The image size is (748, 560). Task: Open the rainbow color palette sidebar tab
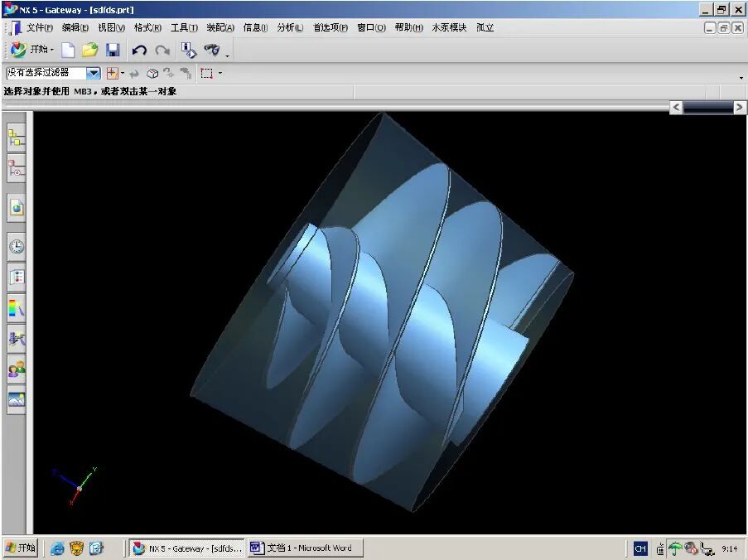(17, 307)
